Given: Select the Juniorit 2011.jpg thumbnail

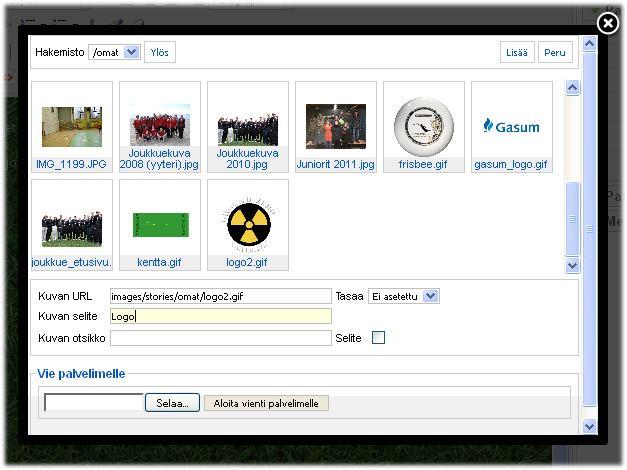Looking at the screenshot, I should [336, 127].
